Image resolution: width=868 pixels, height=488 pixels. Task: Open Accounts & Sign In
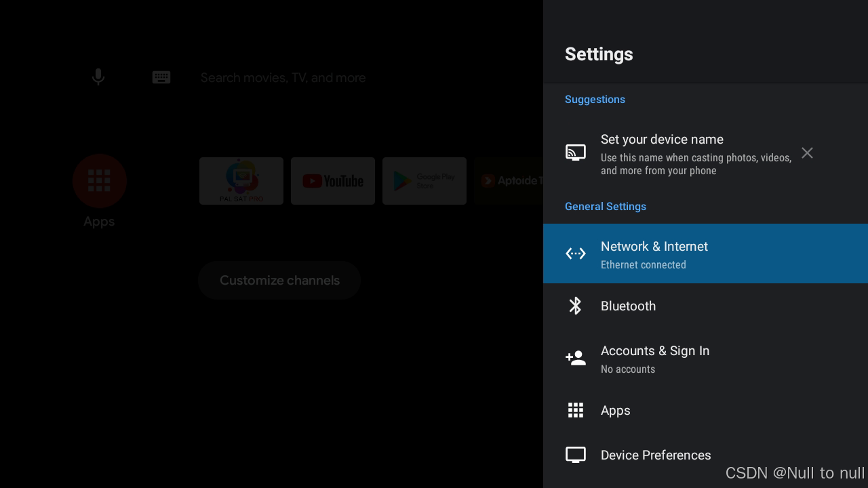click(x=655, y=358)
